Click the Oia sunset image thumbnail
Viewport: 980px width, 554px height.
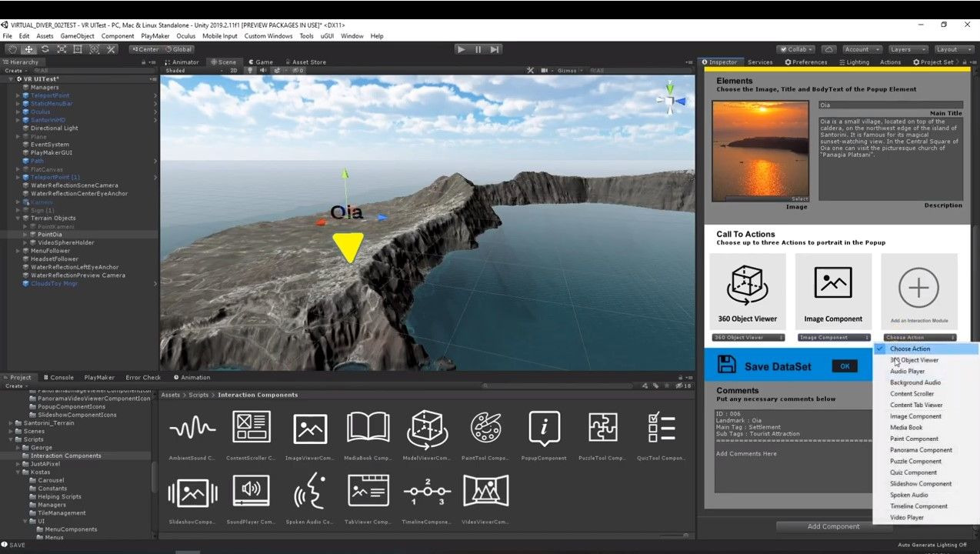pos(760,152)
